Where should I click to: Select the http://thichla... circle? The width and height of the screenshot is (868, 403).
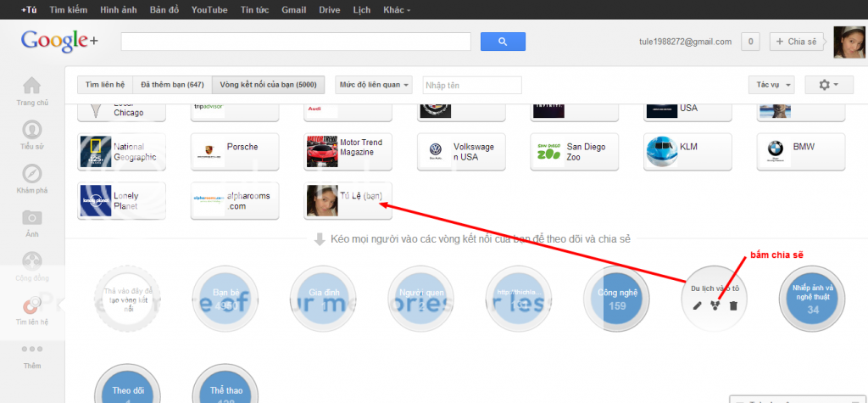click(519, 299)
